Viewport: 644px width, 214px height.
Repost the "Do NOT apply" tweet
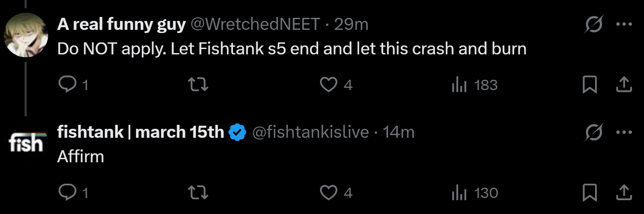(x=198, y=85)
